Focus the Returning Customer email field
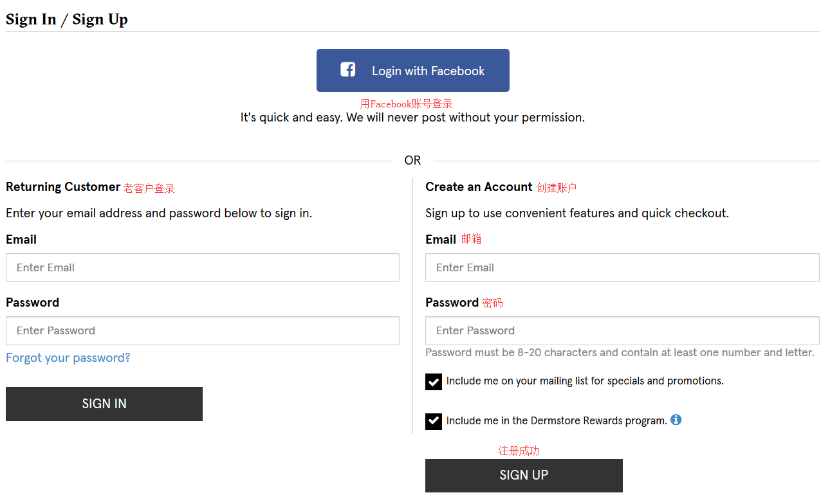 (203, 267)
